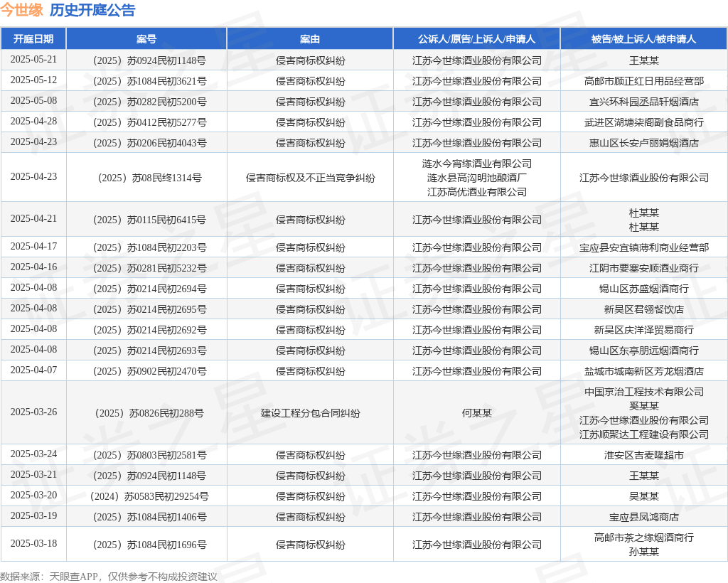This screenshot has width=728, height=583.
Task: Click defendant 宜兴环科园丞品轩烟酒店
Action: pyautogui.click(x=644, y=102)
